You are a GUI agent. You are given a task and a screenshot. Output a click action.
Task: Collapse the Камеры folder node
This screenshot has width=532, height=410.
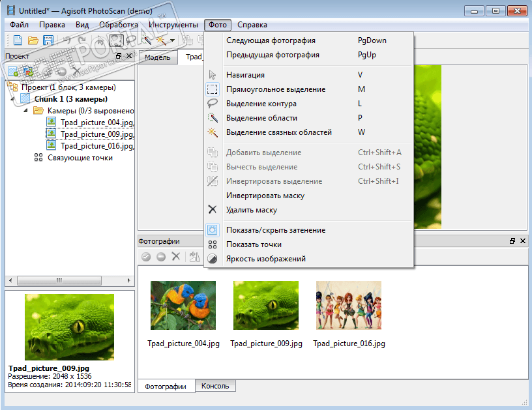coord(25,111)
